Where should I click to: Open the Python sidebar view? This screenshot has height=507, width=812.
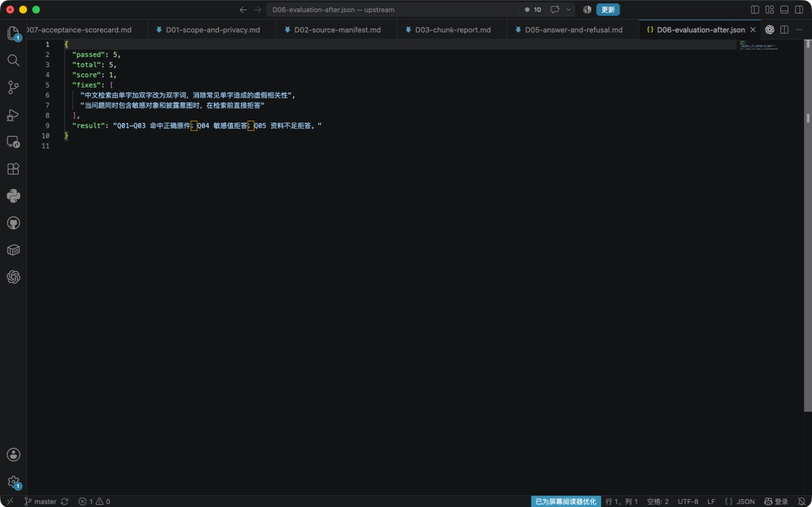coord(13,196)
